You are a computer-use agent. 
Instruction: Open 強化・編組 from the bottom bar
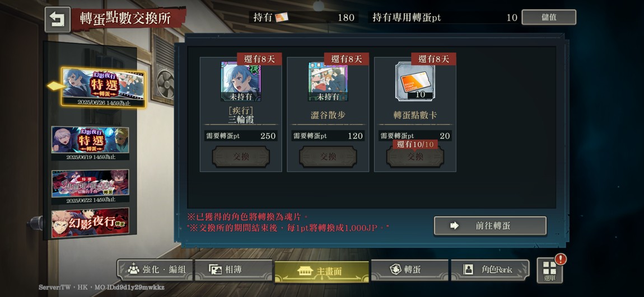(x=155, y=270)
